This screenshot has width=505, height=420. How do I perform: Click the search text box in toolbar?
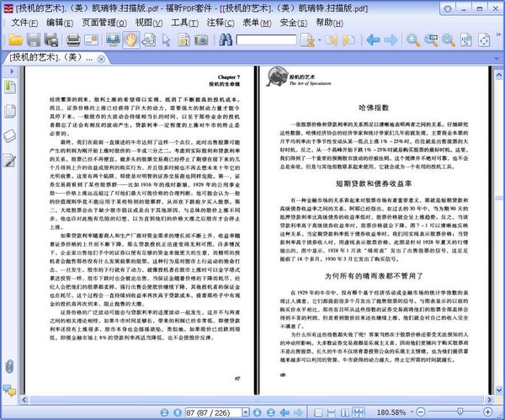tap(266, 40)
